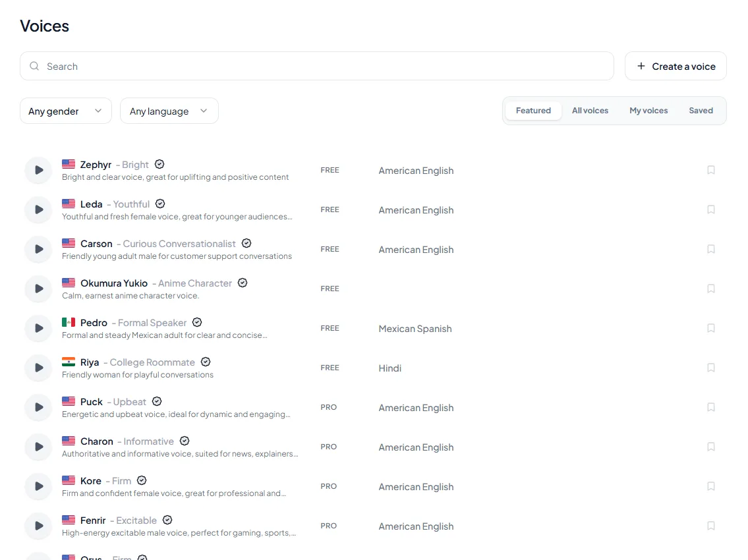748x560 pixels.
Task: Save the Fenrir voice
Action: pos(711,526)
